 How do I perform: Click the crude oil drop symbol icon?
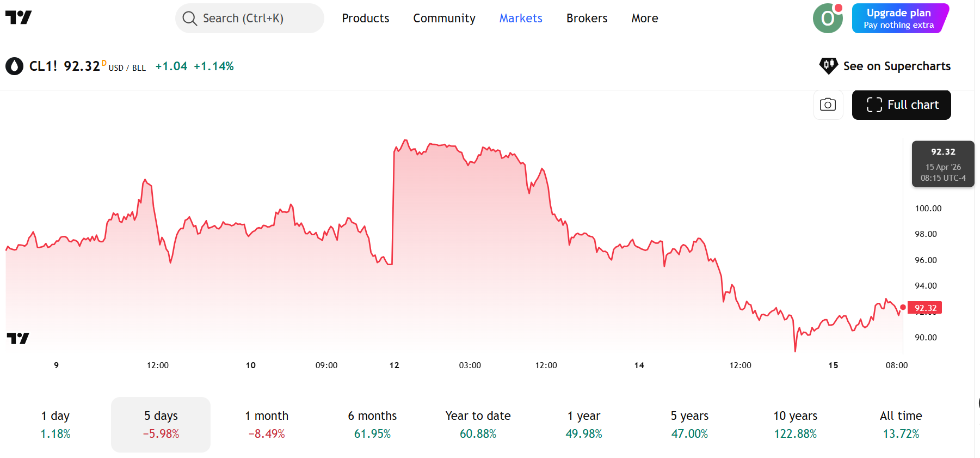coord(14,66)
